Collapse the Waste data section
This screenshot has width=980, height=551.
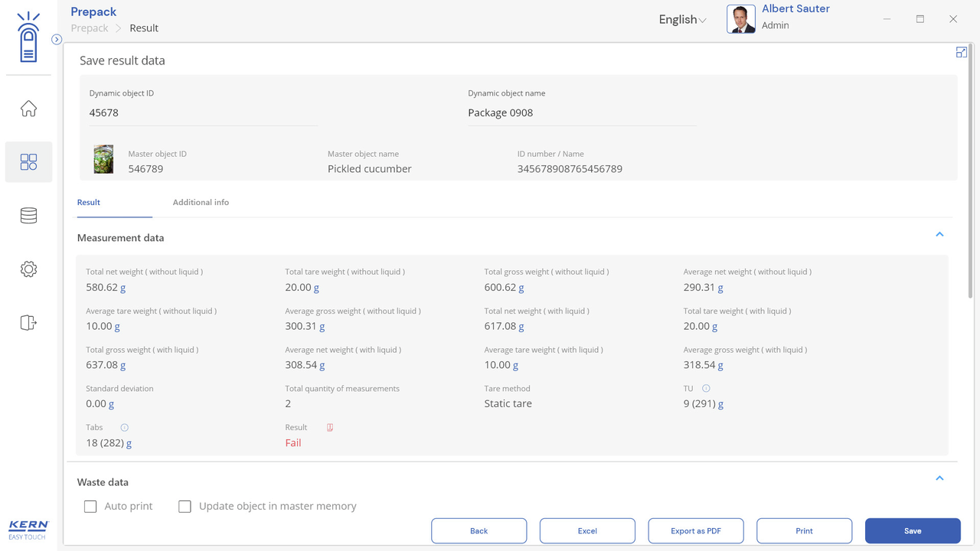(939, 478)
